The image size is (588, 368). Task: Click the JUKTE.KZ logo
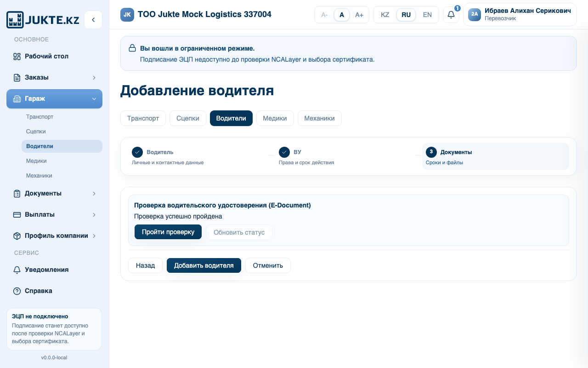[43, 20]
